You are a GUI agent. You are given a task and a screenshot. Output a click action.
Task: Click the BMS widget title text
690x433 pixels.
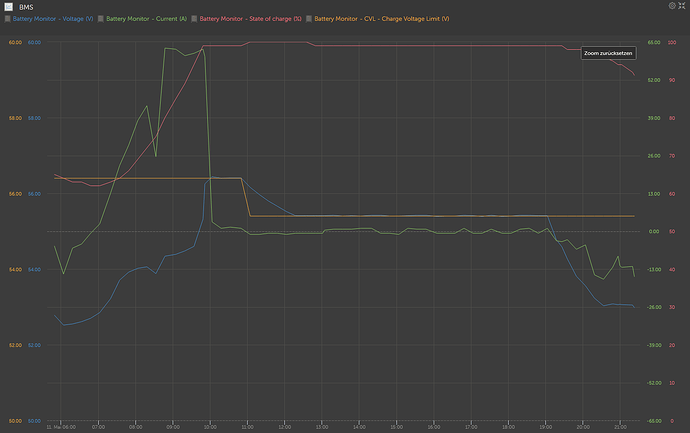pos(26,6)
